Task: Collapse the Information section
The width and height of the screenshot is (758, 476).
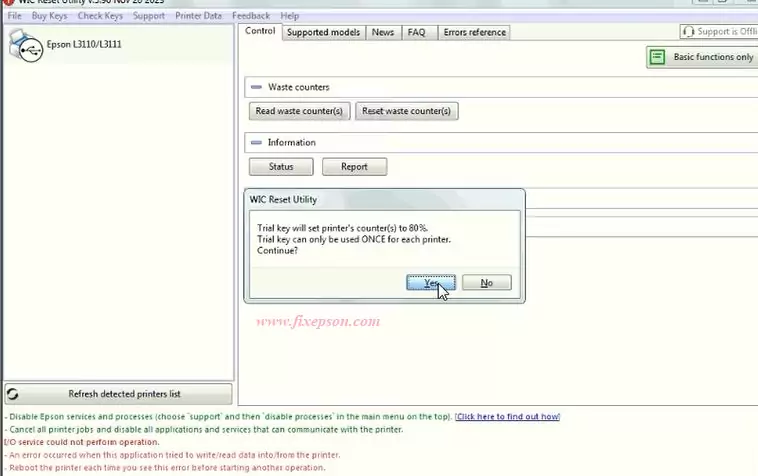Action: pyautogui.click(x=257, y=143)
